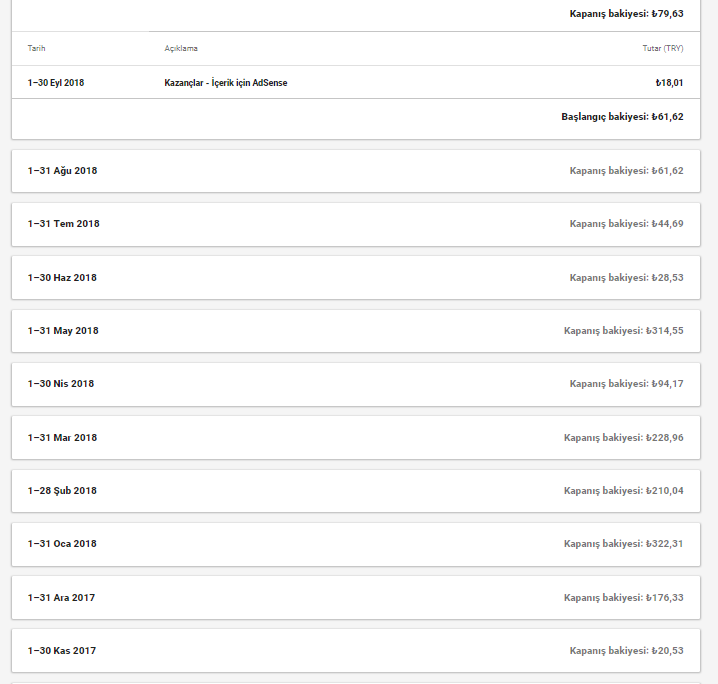The height and width of the screenshot is (684, 718).
Task: Click the Tutar (TRY) column header
Action: click(663, 48)
